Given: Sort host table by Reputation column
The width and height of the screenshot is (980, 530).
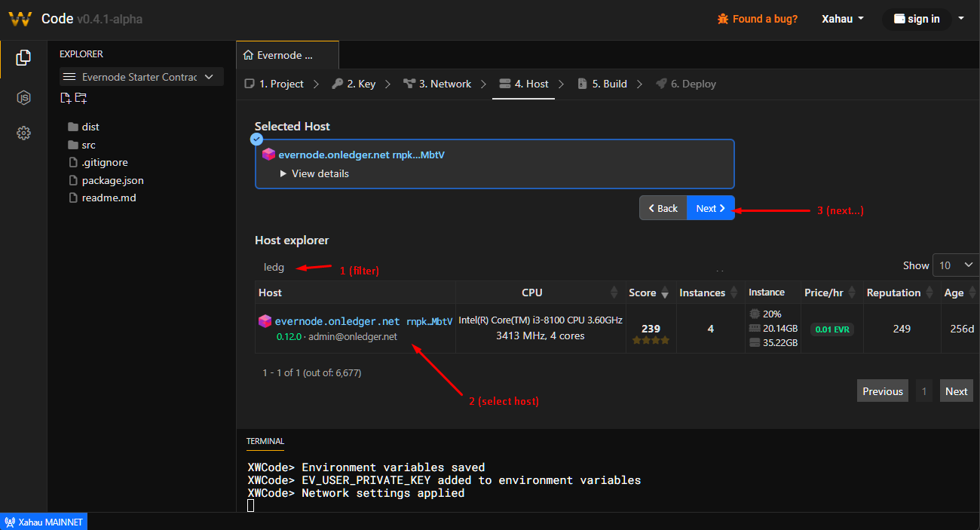Looking at the screenshot, I should coord(900,293).
